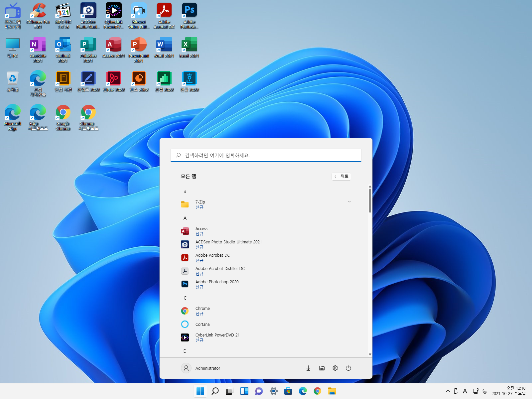Open the clock and date in system tray
The image size is (532, 399).
tap(509, 391)
